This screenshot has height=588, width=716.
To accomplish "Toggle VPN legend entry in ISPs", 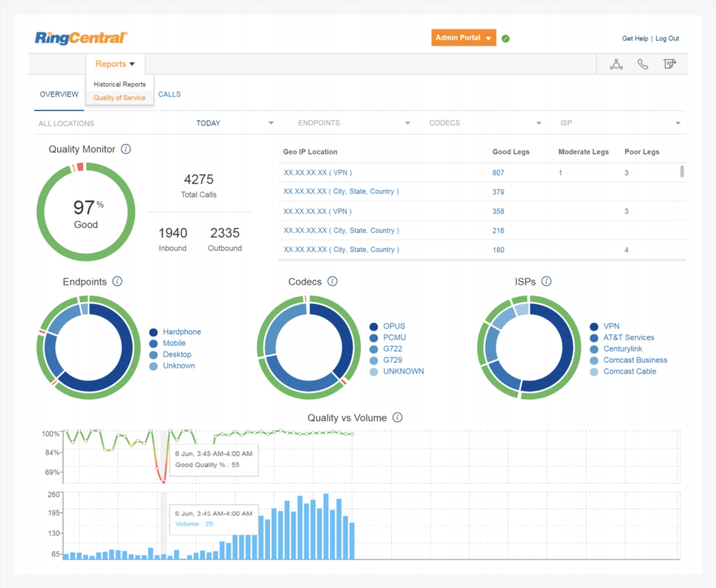I will [x=611, y=327].
